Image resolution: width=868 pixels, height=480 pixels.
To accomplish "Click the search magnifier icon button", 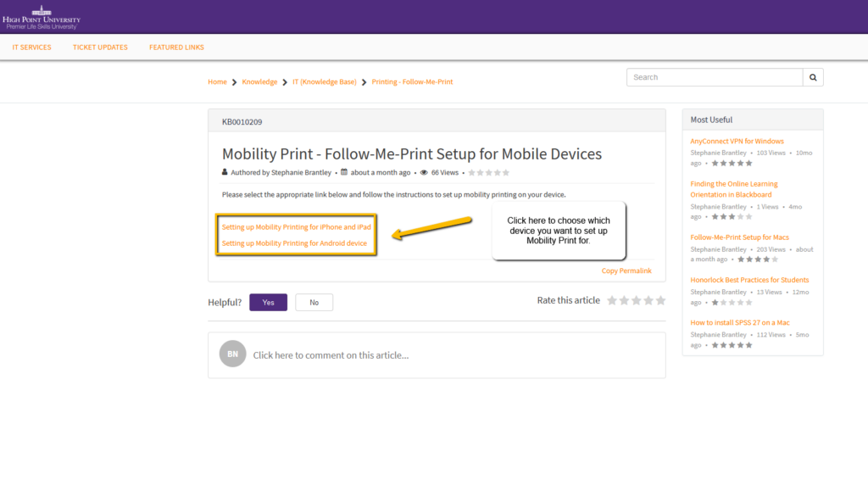I will point(813,77).
